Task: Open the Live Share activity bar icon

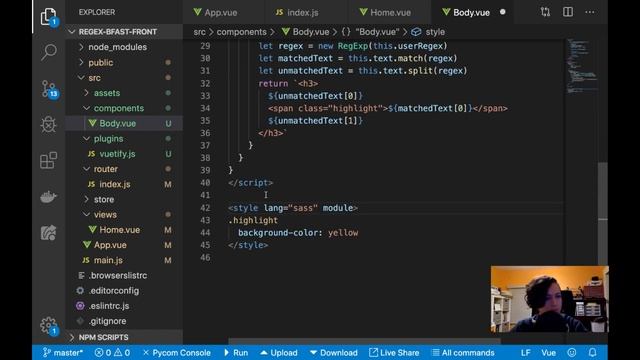Action: [x=49, y=233]
